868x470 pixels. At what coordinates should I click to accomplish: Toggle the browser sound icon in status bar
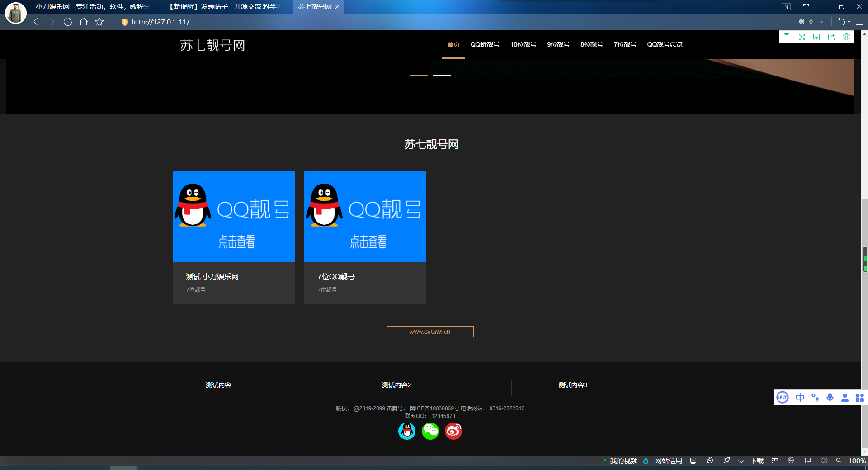(x=824, y=461)
